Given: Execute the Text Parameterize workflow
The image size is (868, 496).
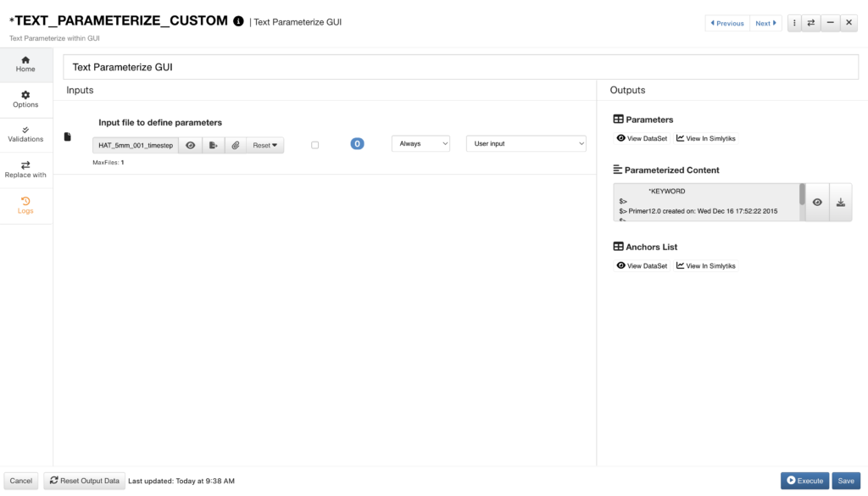Looking at the screenshot, I should pos(804,480).
